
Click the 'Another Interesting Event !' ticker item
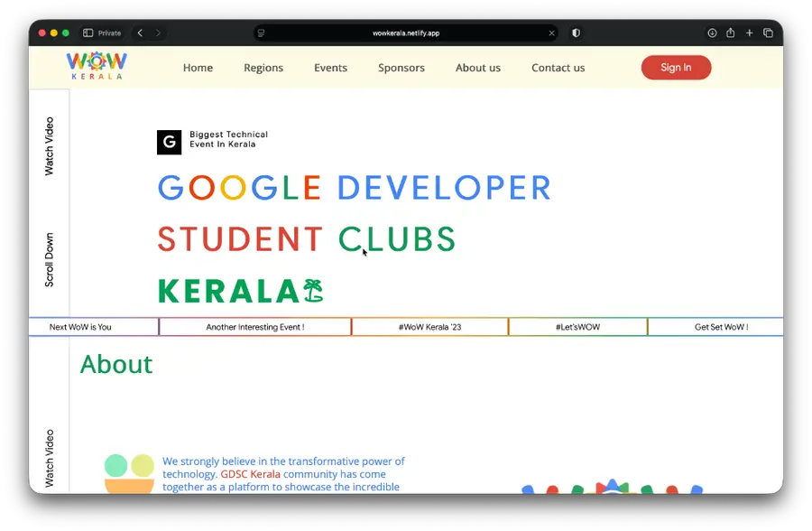click(x=254, y=327)
